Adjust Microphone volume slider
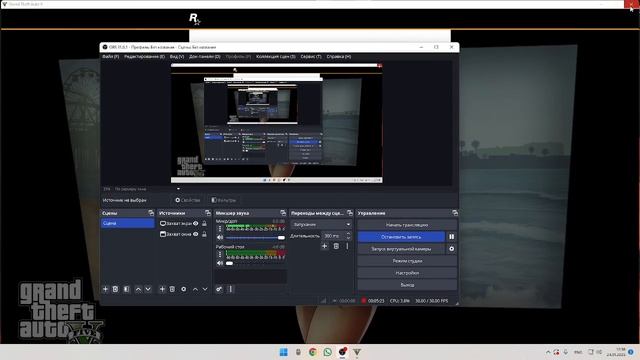 (255, 238)
